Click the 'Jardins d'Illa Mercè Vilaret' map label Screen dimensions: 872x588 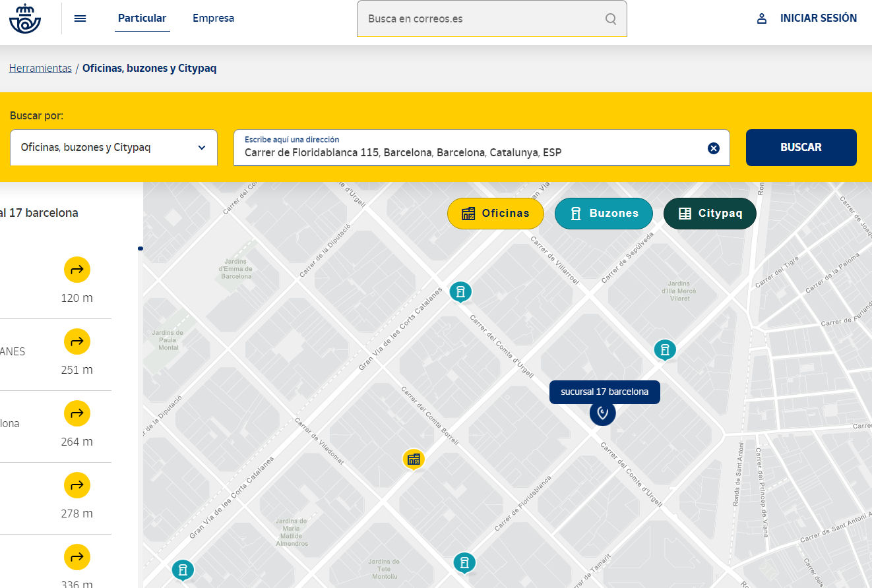coord(679,291)
